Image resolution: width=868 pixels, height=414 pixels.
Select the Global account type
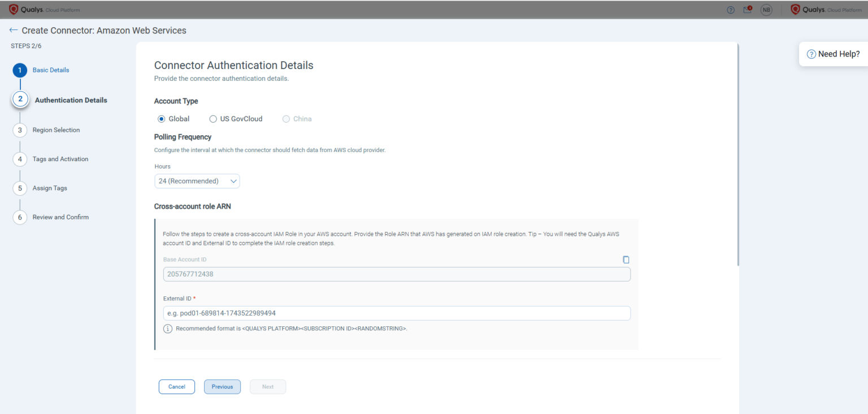[x=161, y=119]
